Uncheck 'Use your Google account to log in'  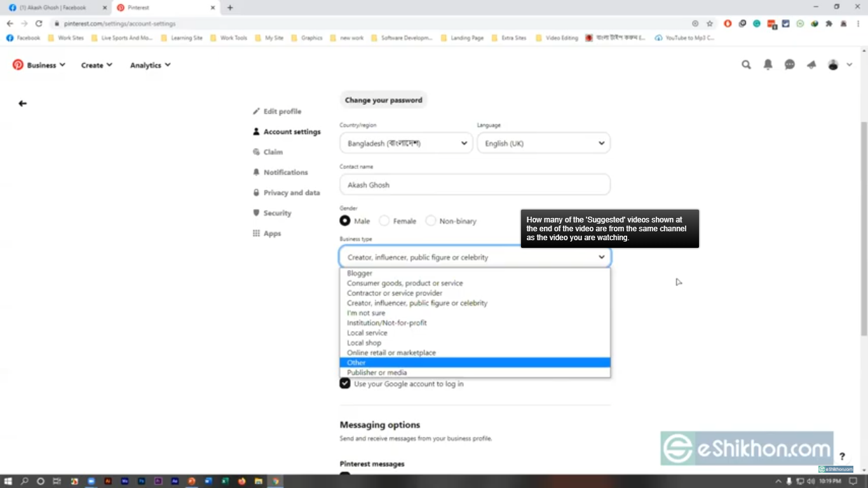point(344,383)
